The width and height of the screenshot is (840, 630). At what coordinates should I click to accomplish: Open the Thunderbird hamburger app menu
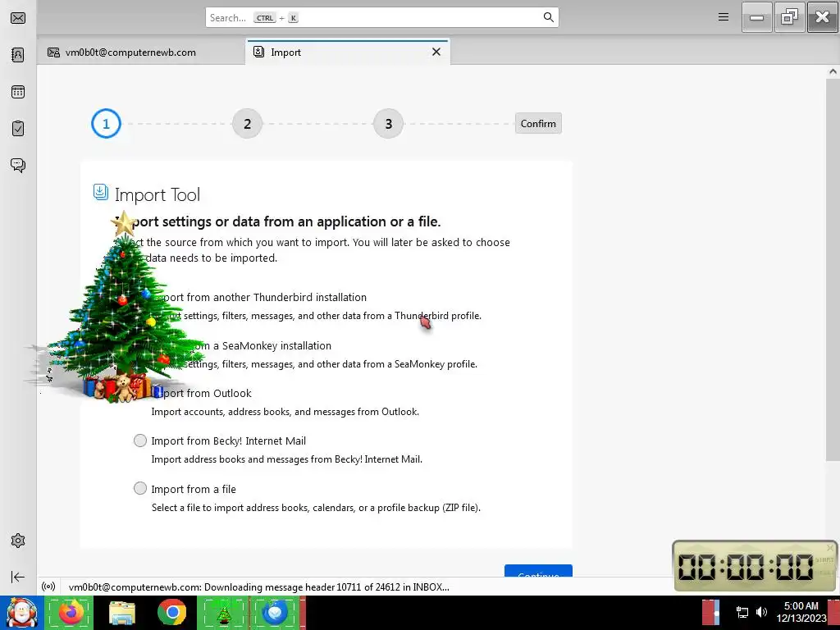pos(724,17)
